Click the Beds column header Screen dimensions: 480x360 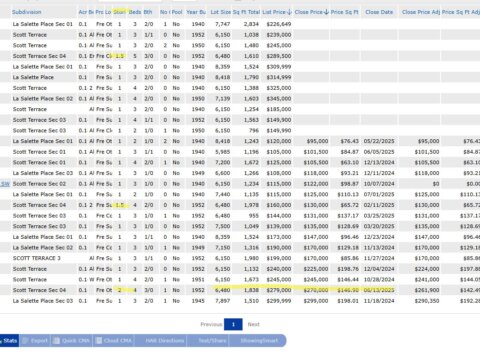(x=135, y=12)
